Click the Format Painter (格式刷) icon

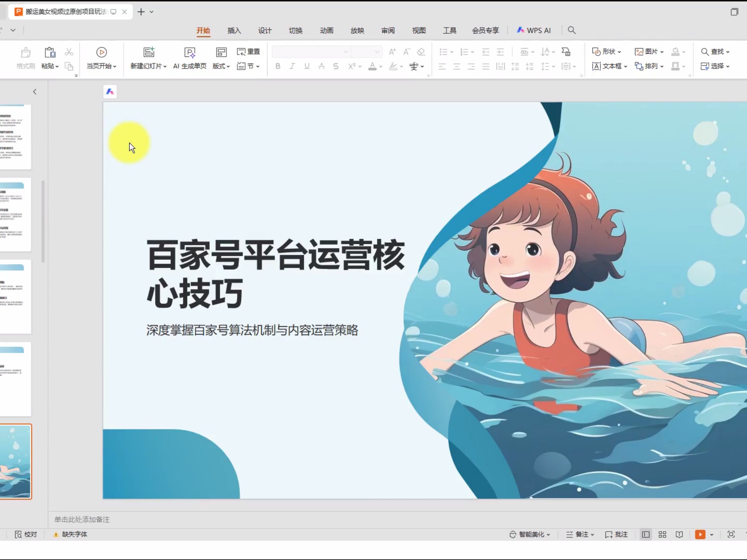(26, 52)
